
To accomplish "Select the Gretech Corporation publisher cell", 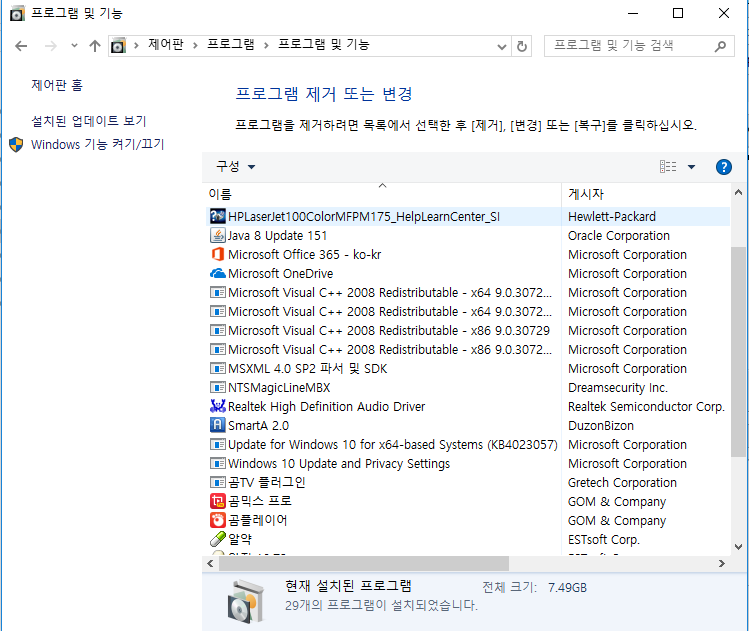I will [x=622, y=482].
